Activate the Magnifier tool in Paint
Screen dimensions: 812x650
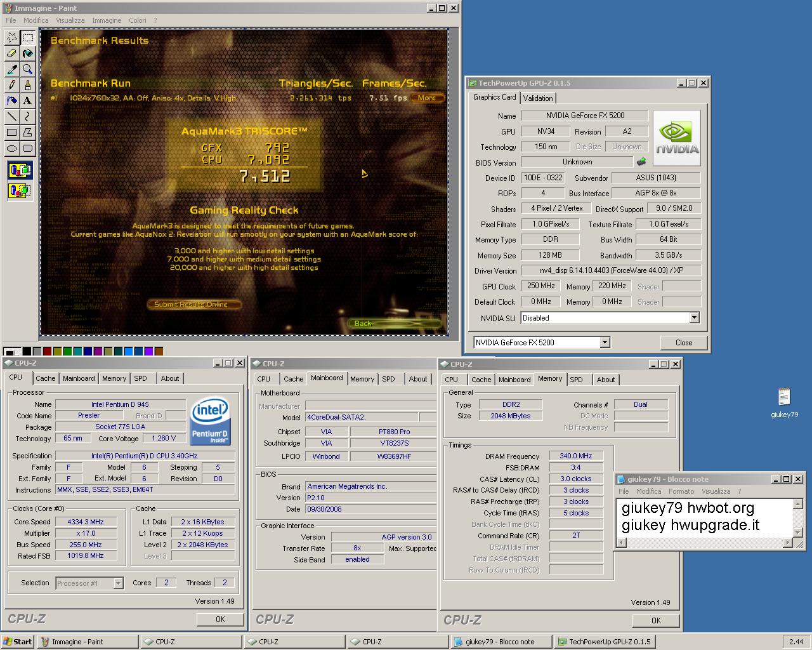click(27, 69)
